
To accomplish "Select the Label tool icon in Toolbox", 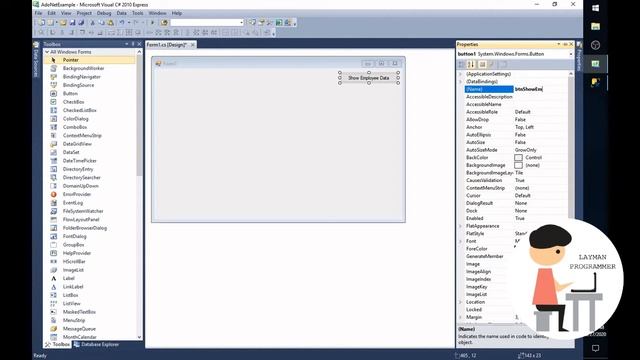I will coord(53,278).
